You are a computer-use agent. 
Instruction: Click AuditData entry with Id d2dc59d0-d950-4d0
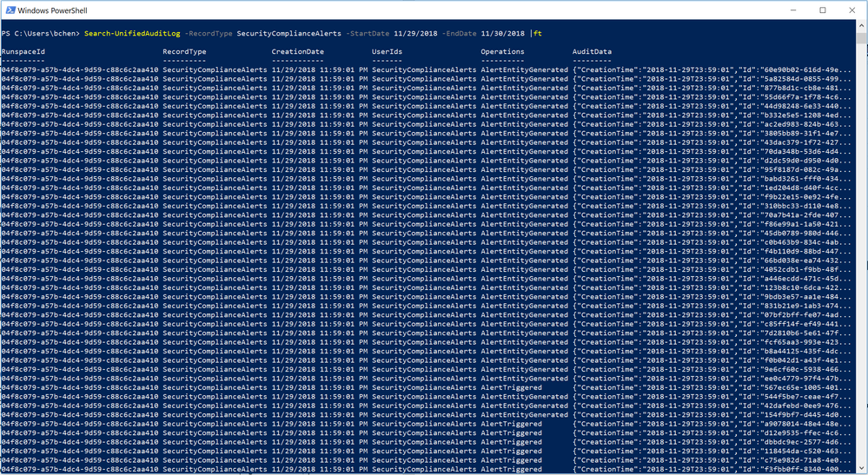click(712, 161)
